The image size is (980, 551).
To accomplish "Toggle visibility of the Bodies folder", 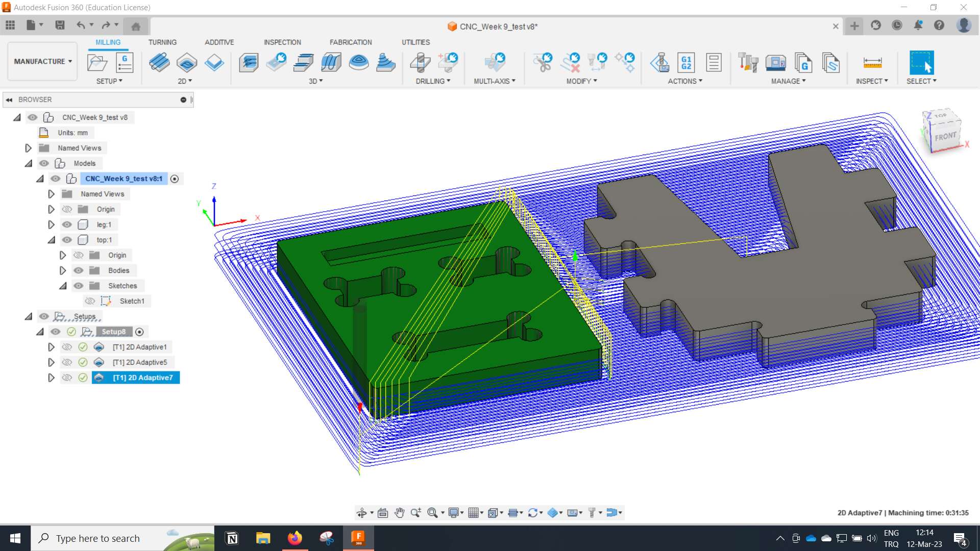I will click(78, 270).
